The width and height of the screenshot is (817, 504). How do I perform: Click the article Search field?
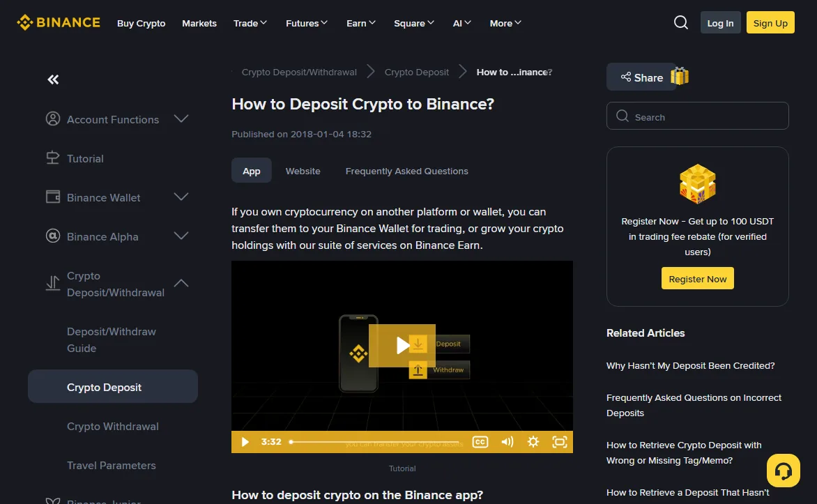click(697, 116)
